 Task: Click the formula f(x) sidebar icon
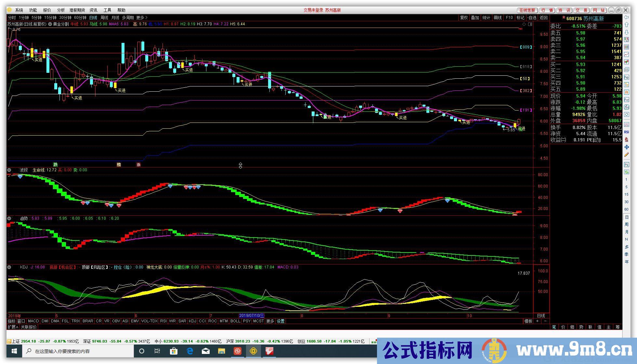coord(626,107)
